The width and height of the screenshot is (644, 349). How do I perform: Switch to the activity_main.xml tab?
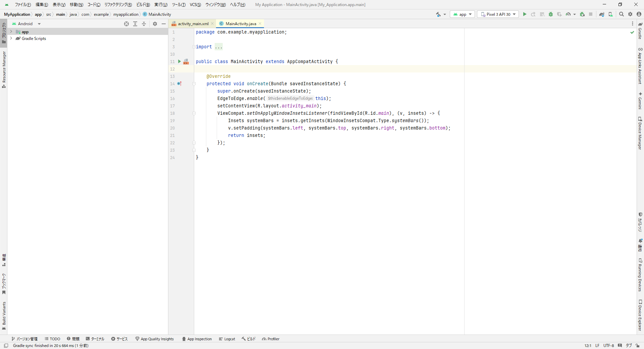193,24
